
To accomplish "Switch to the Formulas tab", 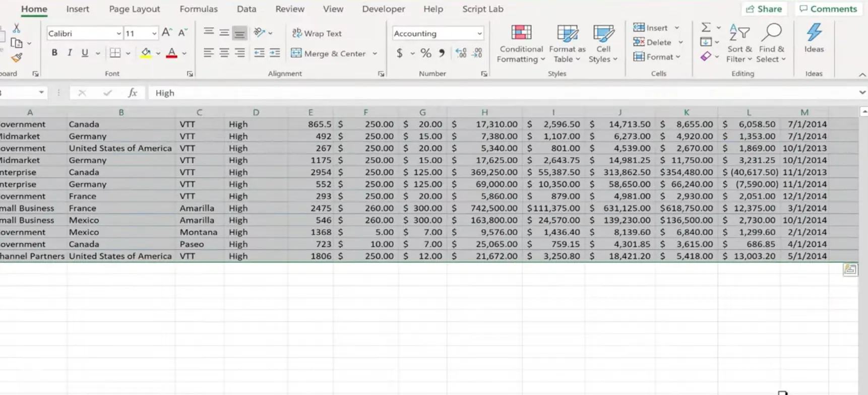I will tap(199, 9).
